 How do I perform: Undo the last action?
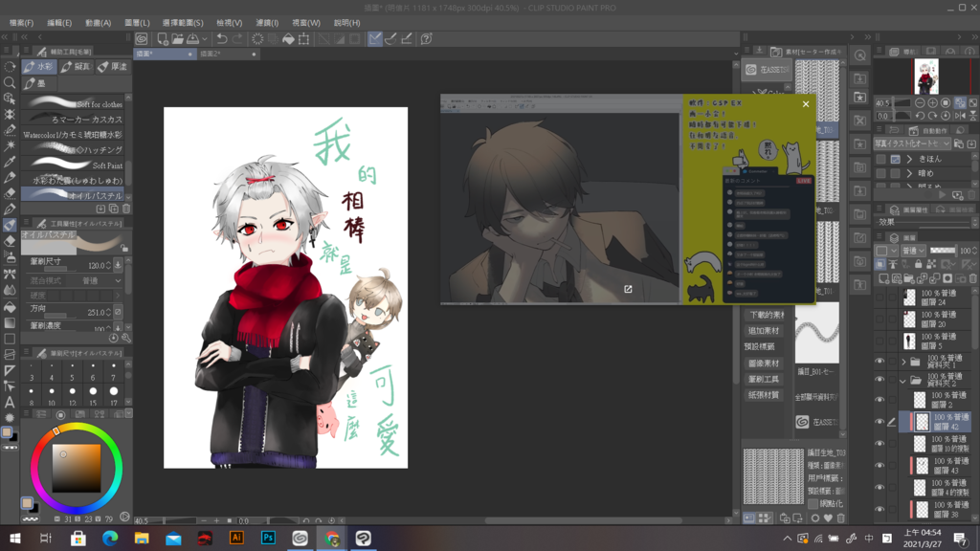[221, 38]
